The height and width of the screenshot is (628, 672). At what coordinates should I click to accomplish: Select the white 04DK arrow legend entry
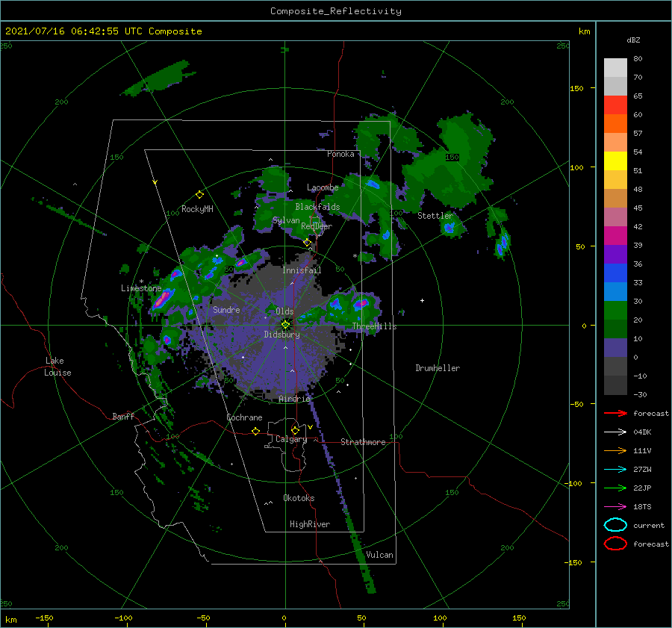click(x=615, y=432)
